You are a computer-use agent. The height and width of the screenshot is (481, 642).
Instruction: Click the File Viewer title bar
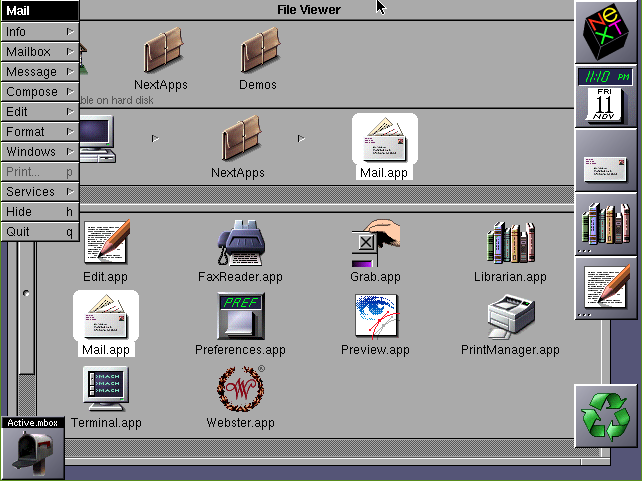327,10
